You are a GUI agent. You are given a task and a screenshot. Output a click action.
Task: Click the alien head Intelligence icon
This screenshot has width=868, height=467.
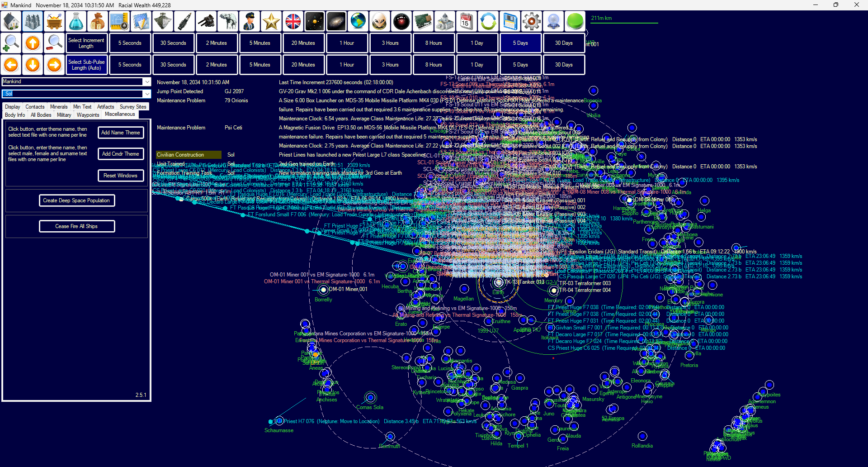tap(380, 21)
